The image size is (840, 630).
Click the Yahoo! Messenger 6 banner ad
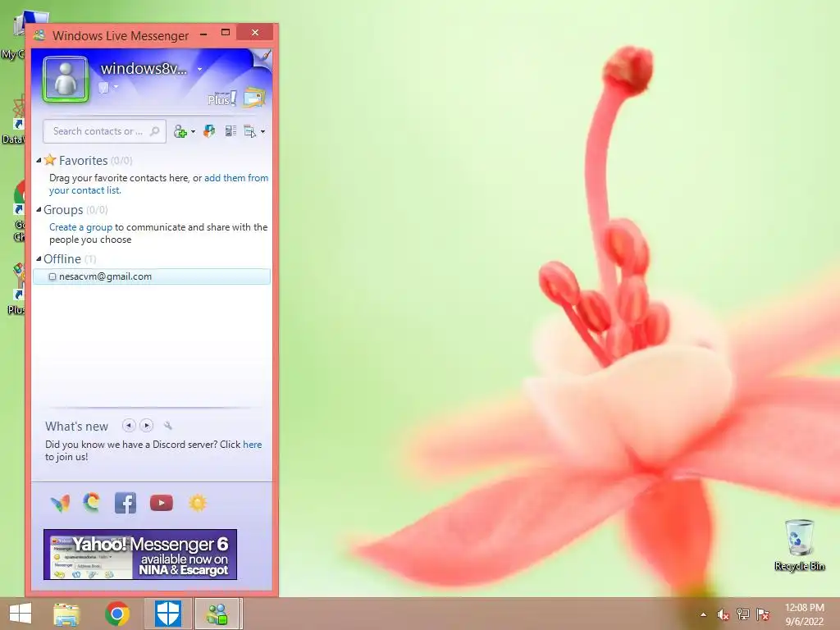pos(140,555)
